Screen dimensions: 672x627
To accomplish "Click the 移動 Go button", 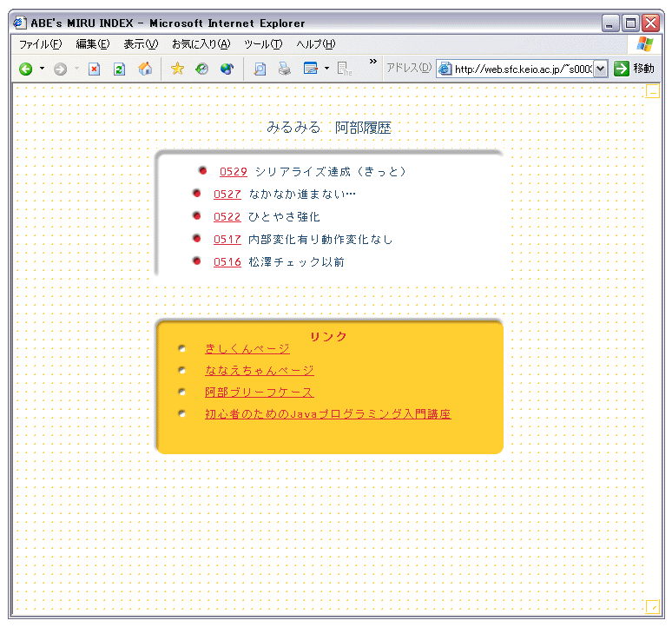I will pyautogui.click(x=634, y=69).
